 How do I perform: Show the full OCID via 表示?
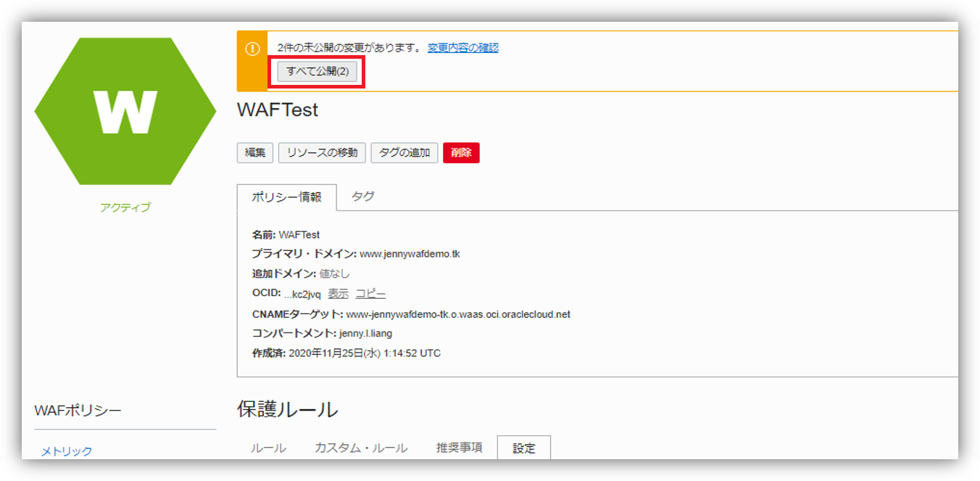338,294
